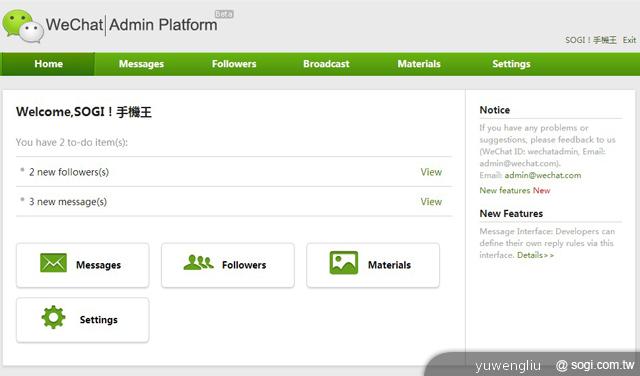Click the Notice heading
The image size is (640, 376).
[495, 110]
